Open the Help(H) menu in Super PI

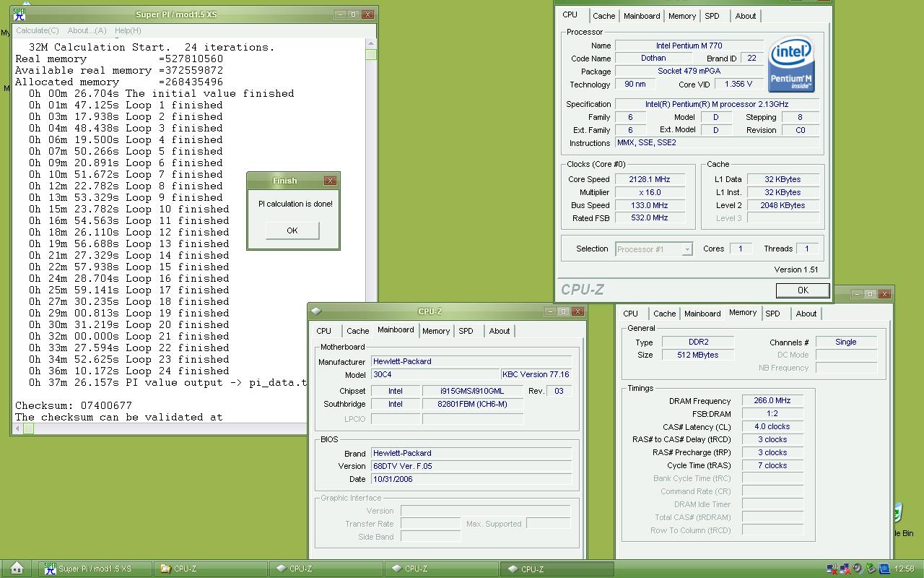128,30
